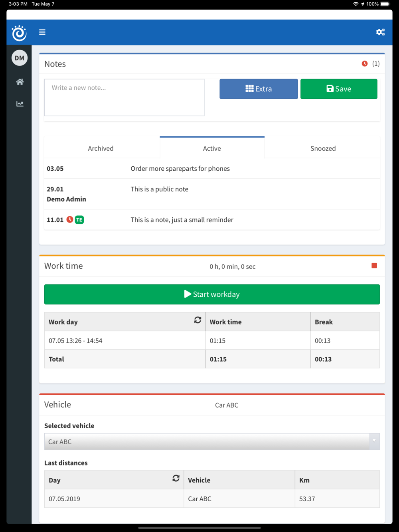
Task: Switch to the Archived tab
Action: point(101,148)
